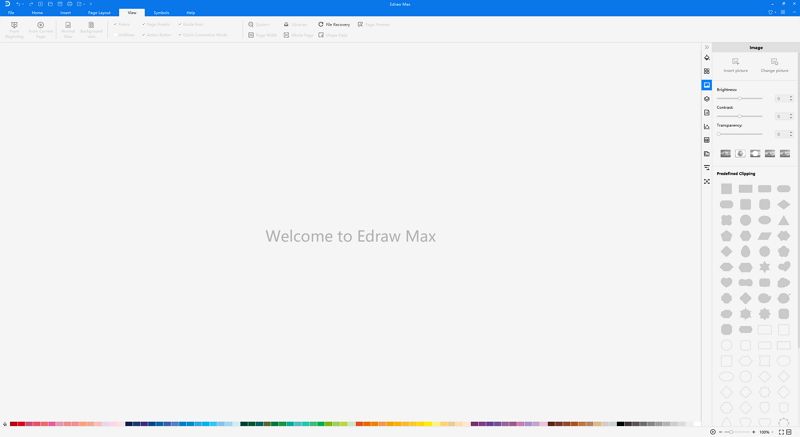This screenshot has height=437, width=800.
Task: Open the Attachment files sidebar icon
Action: [x=707, y=154]
